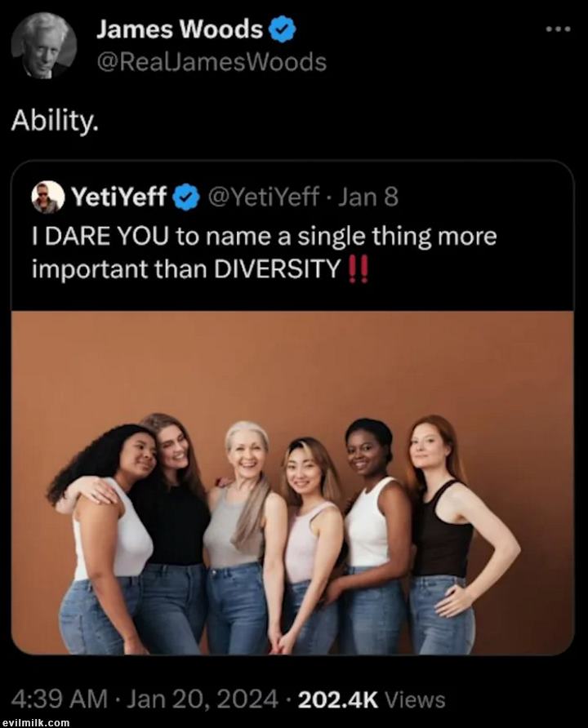Open the YetiYeff display name

119,197
